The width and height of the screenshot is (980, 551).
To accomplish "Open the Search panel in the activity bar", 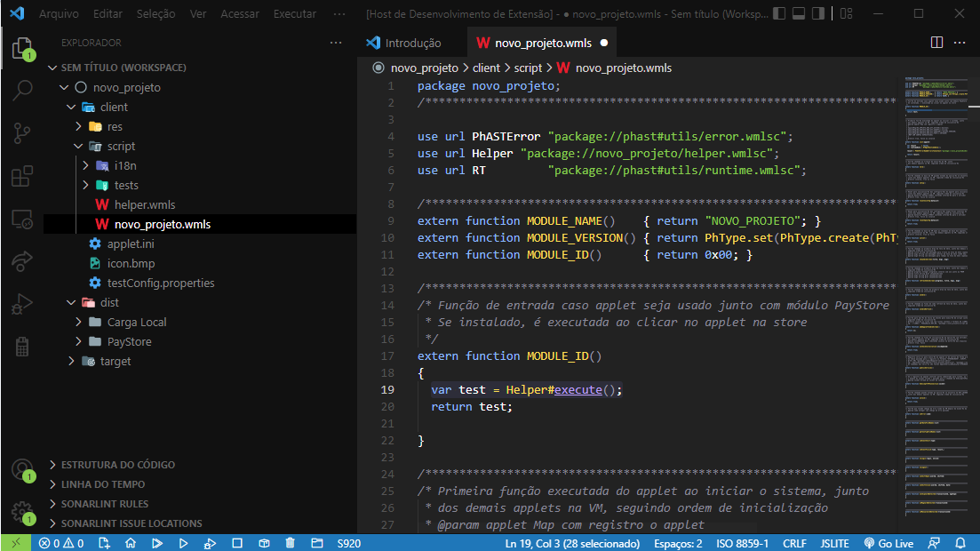I will pyautogui.click(x=22, y=89).
